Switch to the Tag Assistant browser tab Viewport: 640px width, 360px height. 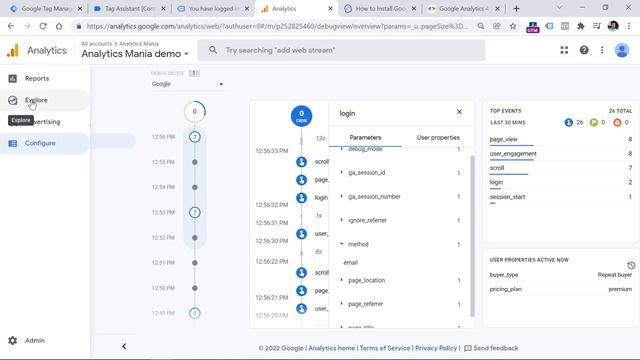(x=130, y=9)
